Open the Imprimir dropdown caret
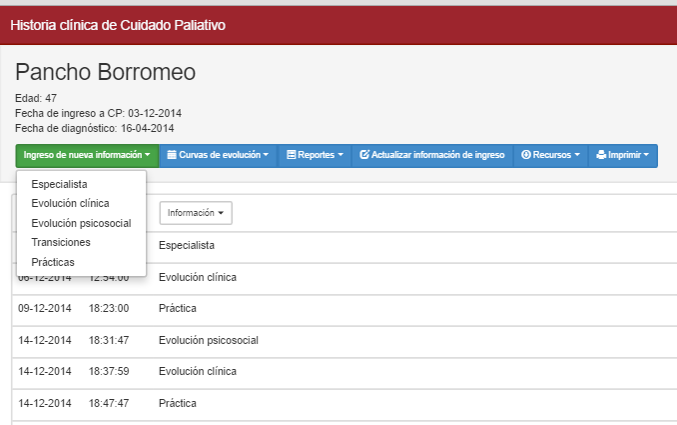Viewport: 677px width, 425px height. (x=647, y=156)
